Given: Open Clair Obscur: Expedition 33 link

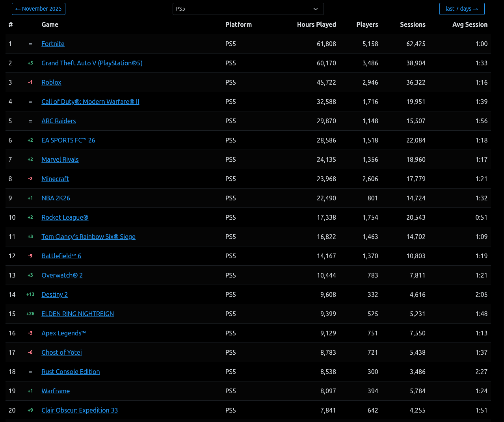Looking at the screenshot, I should pos(80,410).
